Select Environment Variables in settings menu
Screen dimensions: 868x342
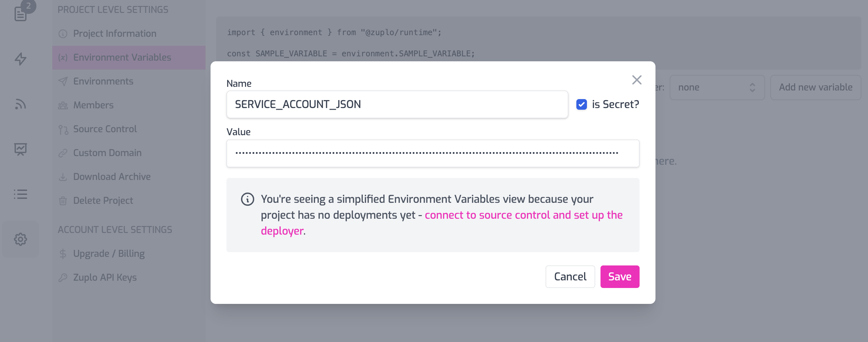click(122, 58)
